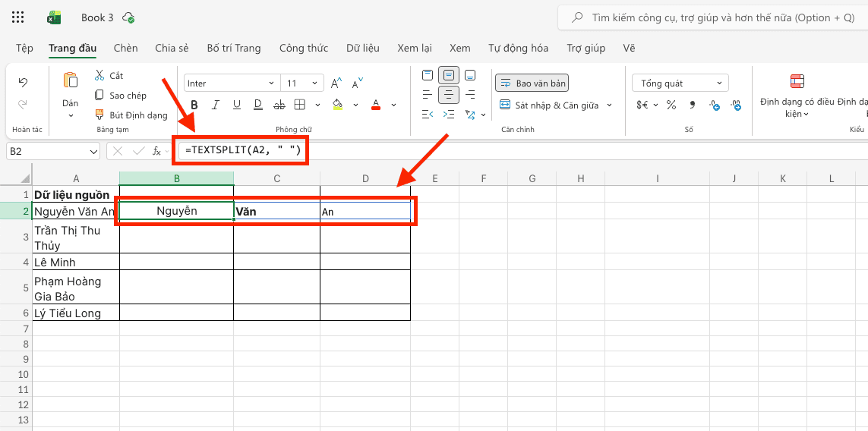The image size is (868, 431).
Task: Click the red font color swatch
Action: click(x=375, y=105)
